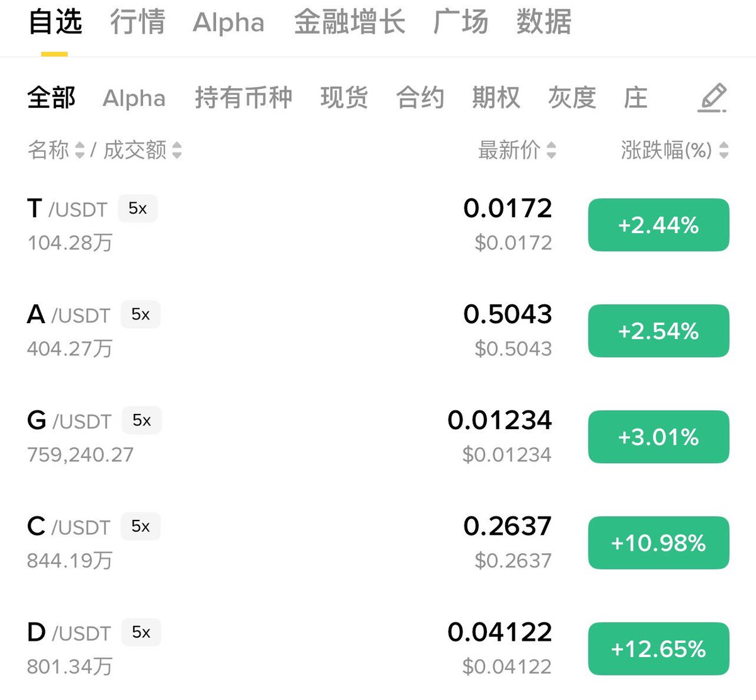Image resolution: width=756 pixels, height=700 pixels.
Task: Select the 合约 filter tab
Action: click(x=420, y=98)
